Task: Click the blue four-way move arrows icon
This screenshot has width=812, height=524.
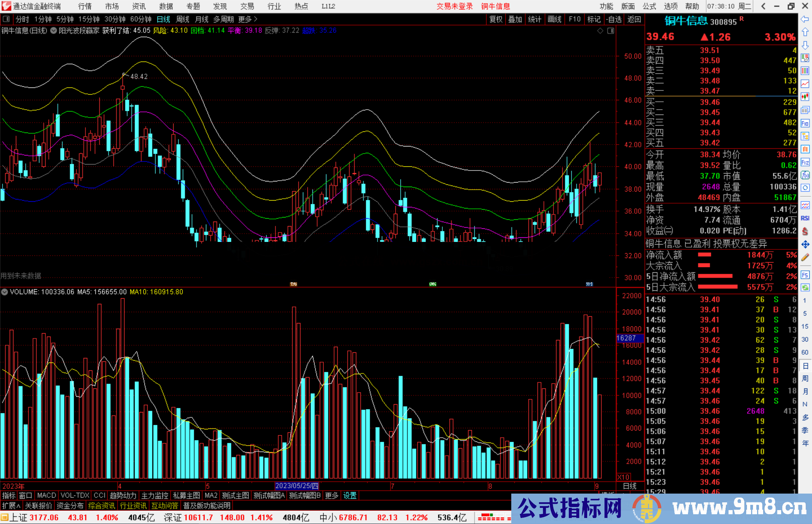Action: pos(805,244)
